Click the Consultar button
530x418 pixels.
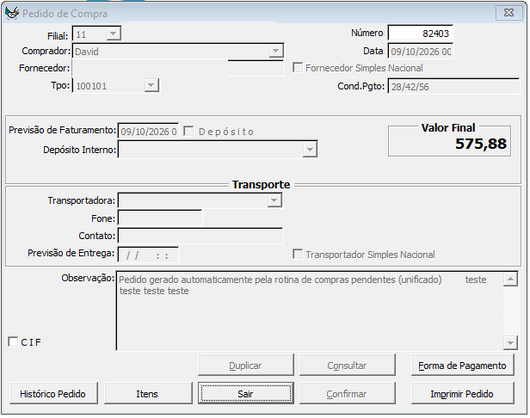click(347, 365)
